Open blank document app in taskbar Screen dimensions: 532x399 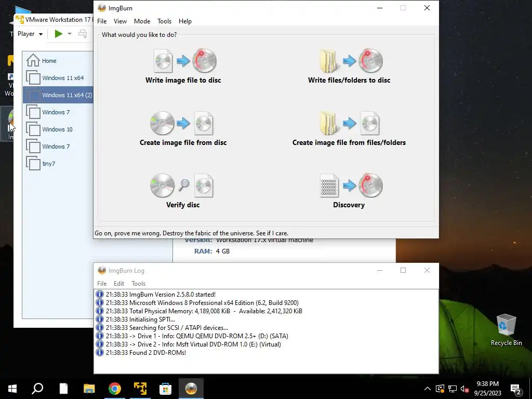63,389
